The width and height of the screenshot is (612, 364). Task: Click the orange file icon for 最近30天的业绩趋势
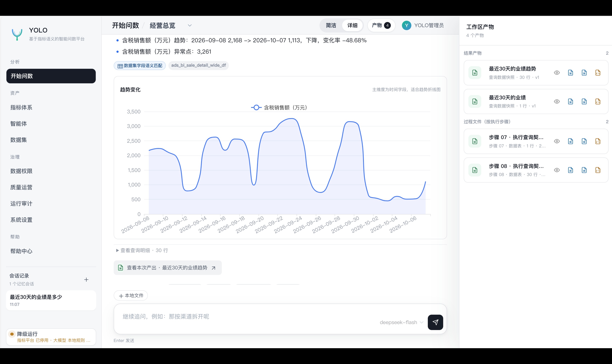point(598,73)
